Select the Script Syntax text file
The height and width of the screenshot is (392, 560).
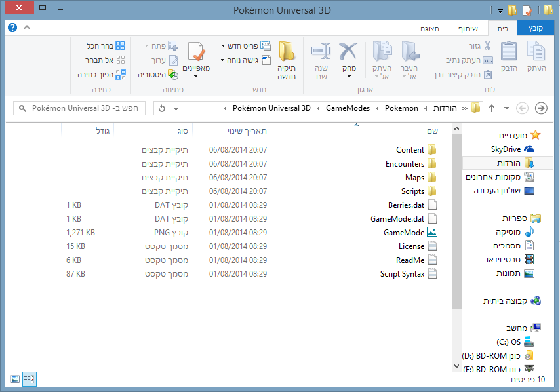pyautogui.click(x=409, y=274)
